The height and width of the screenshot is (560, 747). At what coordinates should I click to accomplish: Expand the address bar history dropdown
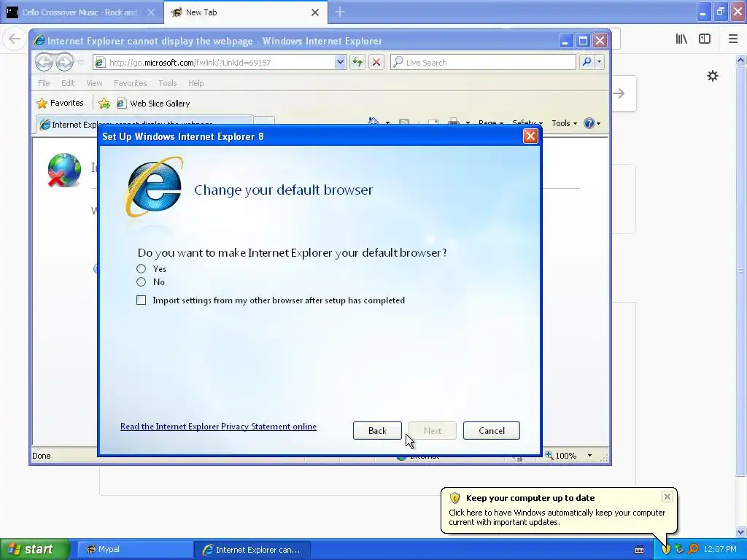(x=340, y=63)
